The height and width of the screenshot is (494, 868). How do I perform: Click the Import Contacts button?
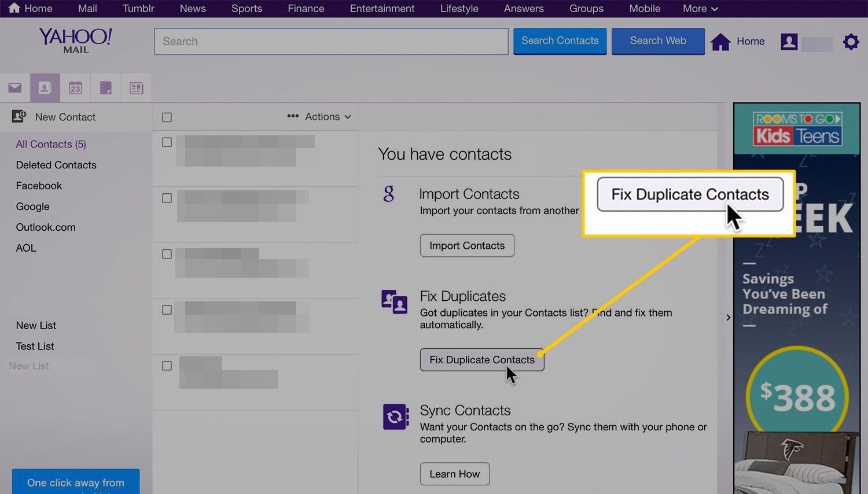click(467, 245)
